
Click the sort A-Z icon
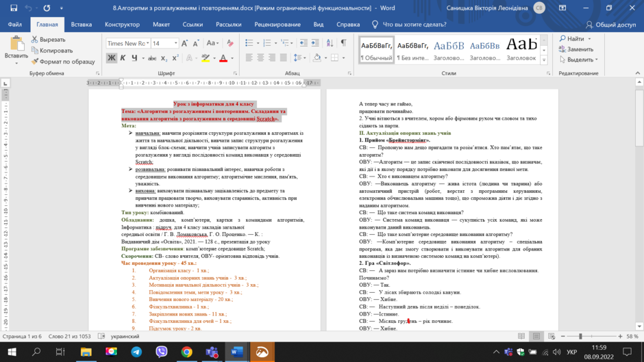pos(330,42)
